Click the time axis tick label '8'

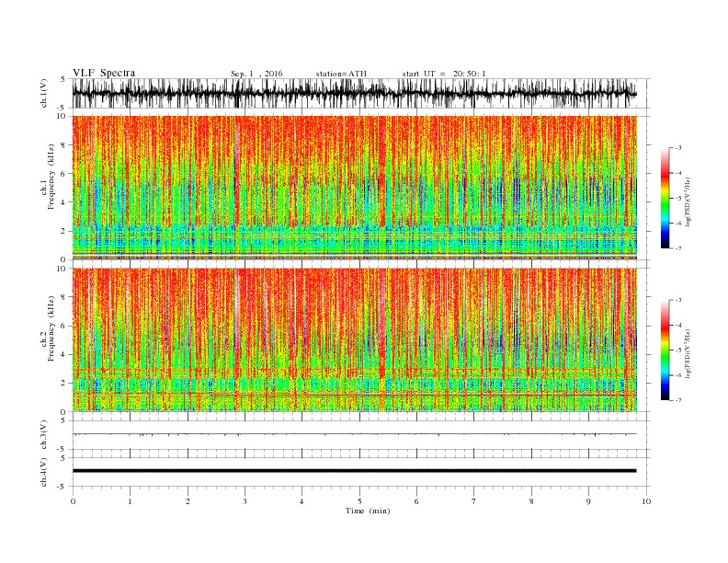tap(531, 501)
